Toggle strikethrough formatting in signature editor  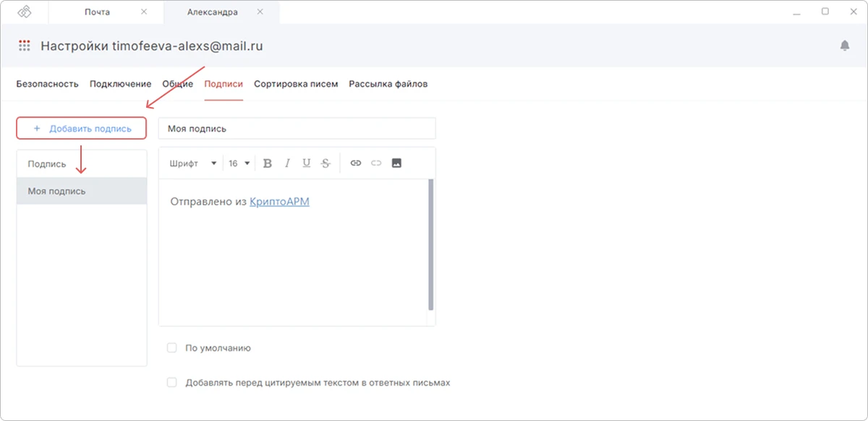(325, 163)
